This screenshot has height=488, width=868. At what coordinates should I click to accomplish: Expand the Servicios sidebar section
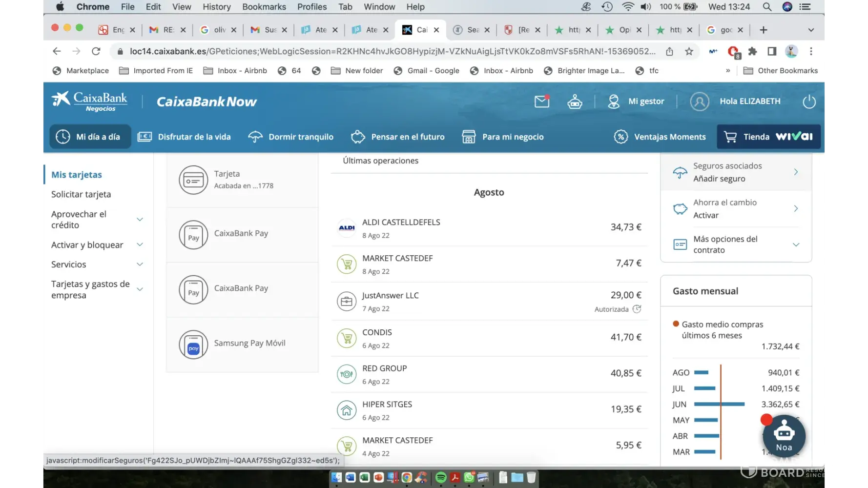[x=140, y=264]
